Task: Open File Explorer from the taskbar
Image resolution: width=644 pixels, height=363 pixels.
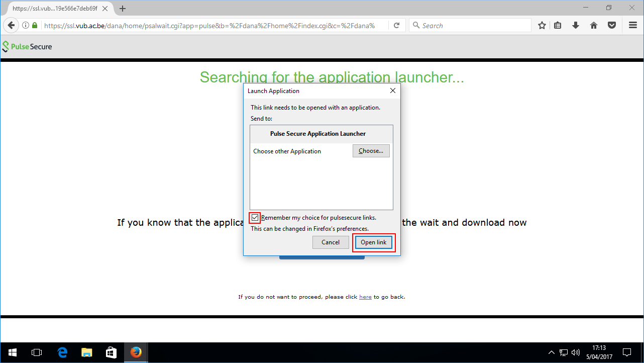Action: (x=87, y=352)
